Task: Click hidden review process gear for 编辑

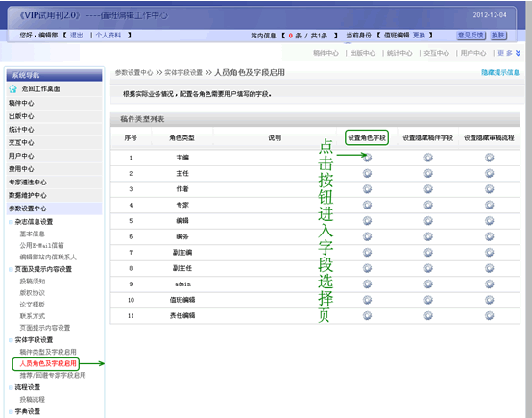Action: tap(489, 221)
